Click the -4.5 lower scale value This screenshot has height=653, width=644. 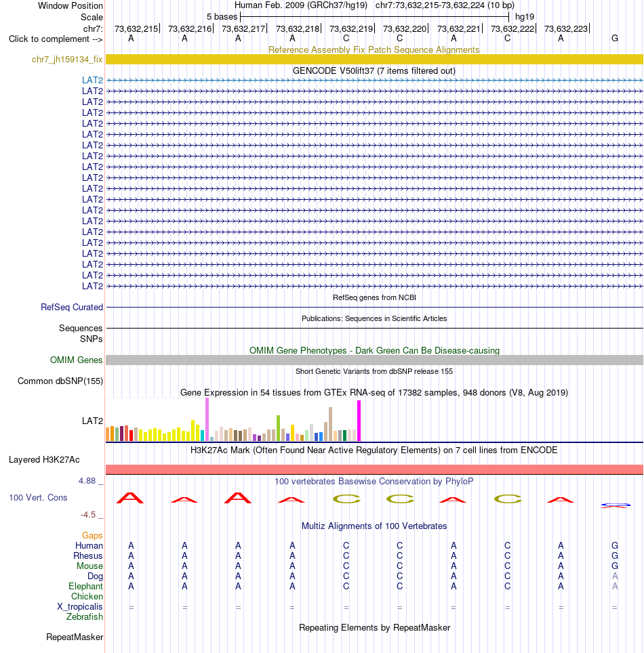pos(88,515)
